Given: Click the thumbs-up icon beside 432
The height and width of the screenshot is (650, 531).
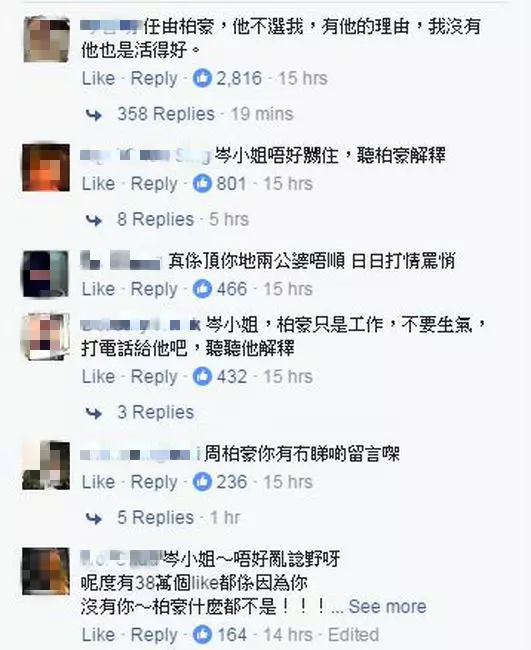Looking at the screenshot, I should 202,376.
